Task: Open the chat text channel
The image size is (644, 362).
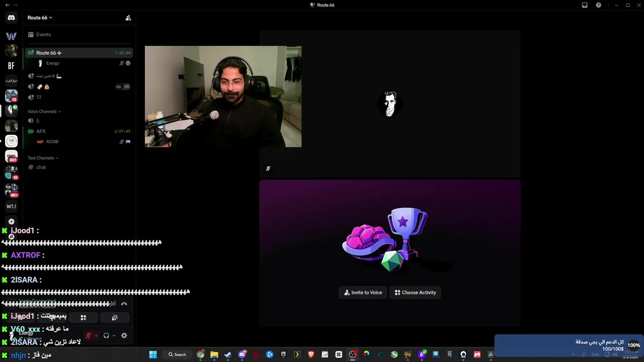Action: 79,167
